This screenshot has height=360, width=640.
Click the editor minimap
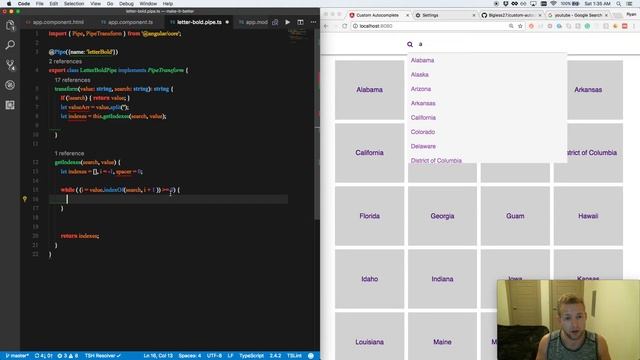pos(299,35)
